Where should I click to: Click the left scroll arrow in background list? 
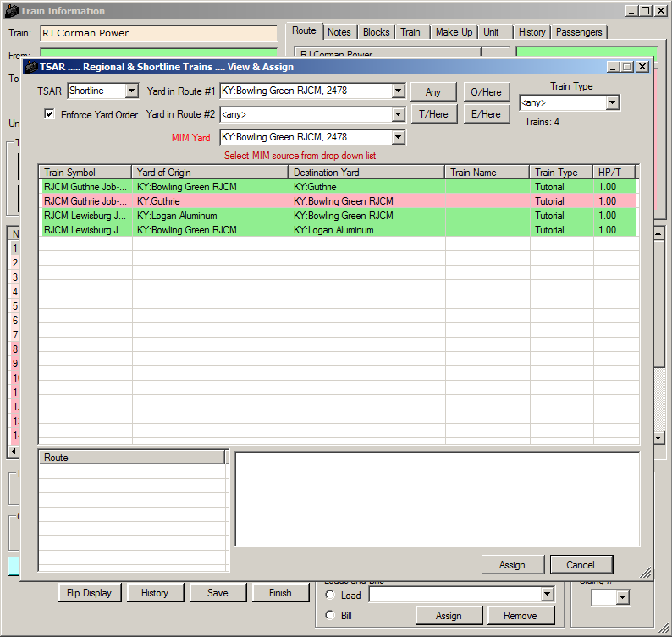coord(14,451)
